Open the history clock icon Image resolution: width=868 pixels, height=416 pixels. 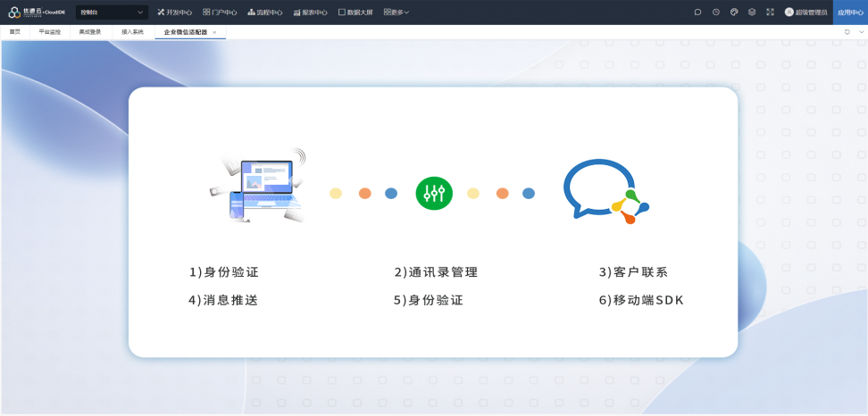coord(716,12)
